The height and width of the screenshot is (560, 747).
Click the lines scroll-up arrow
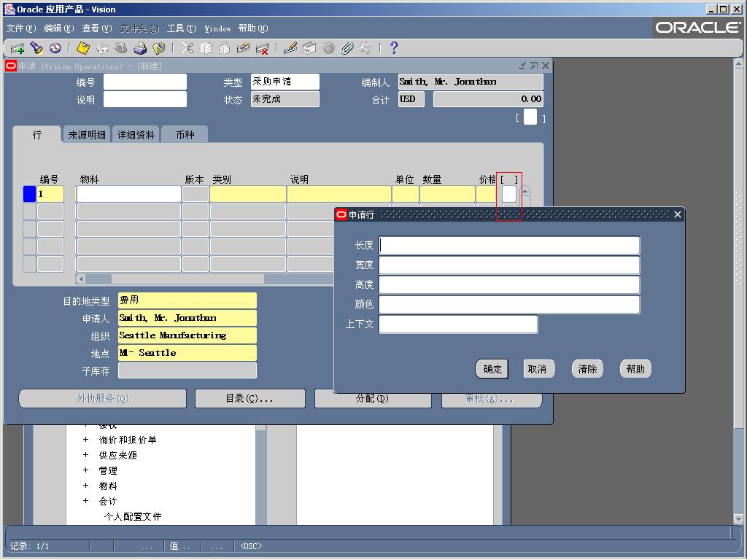pyautogui.click(x=525, y=192)
